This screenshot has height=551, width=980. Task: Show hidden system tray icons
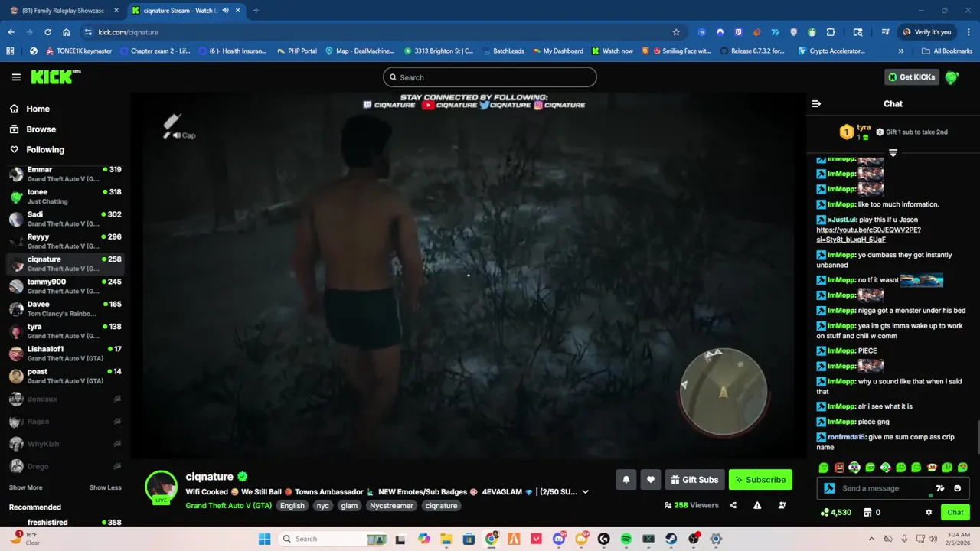pyautogui.click(x=871, y=539)
